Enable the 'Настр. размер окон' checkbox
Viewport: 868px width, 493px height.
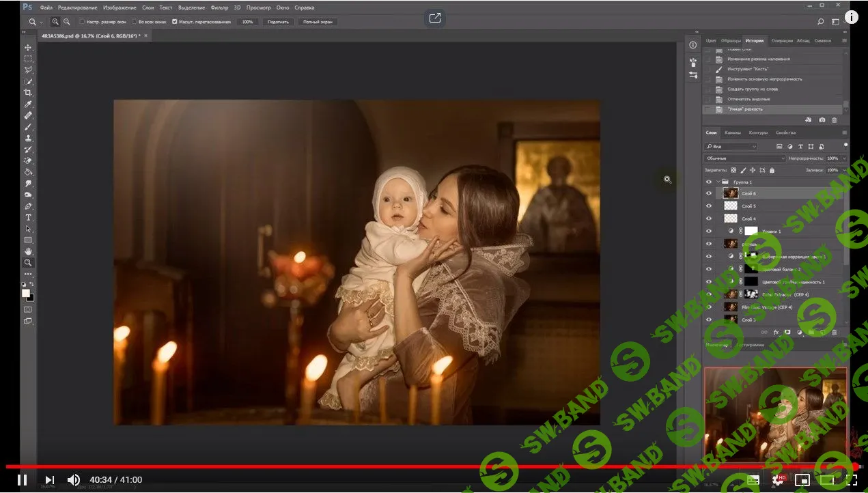(82, 22)
